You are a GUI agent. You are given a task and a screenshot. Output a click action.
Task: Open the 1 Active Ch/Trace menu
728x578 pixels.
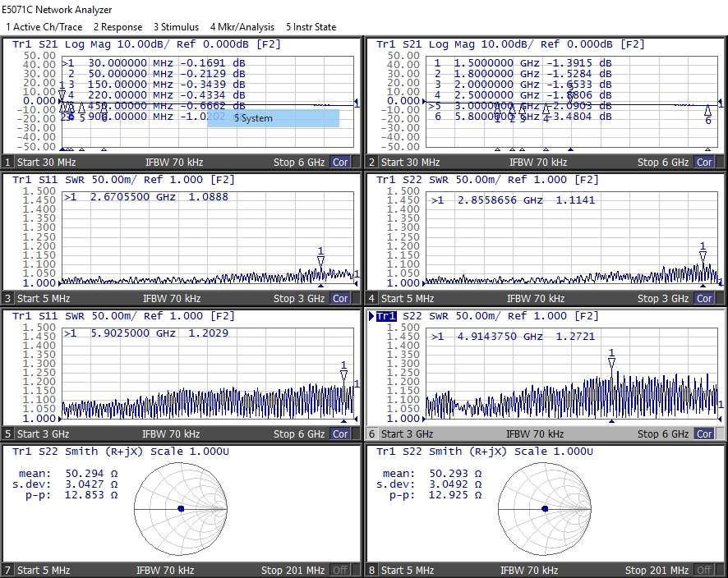(44, 27)
